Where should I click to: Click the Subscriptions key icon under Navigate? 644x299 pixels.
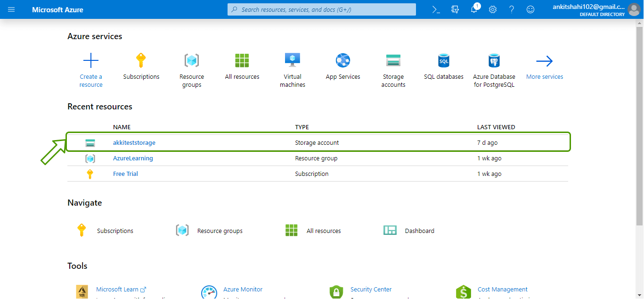tap(82, 230)
